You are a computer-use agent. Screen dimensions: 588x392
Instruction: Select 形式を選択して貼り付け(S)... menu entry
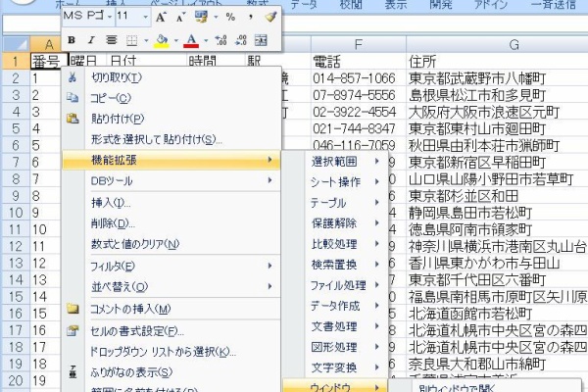click(171, 139)
